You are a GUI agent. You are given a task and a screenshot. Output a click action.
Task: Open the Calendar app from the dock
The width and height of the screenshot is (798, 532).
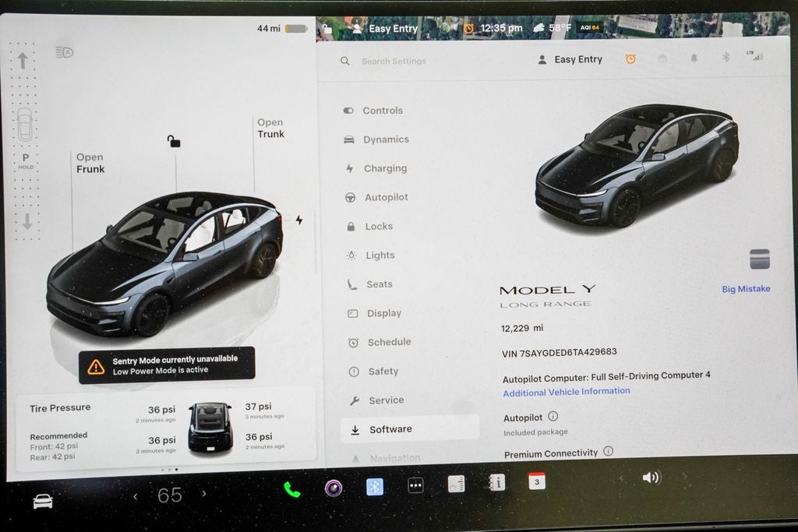(538, 483)
